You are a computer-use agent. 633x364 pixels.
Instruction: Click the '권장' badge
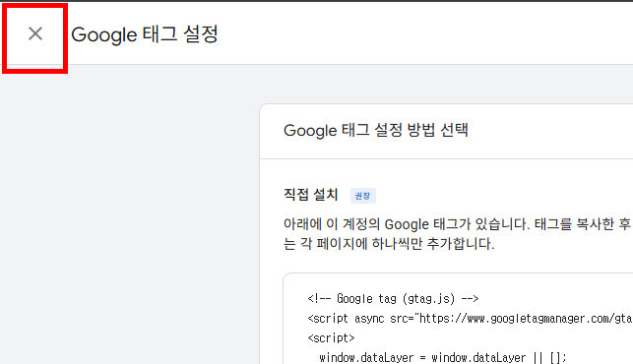pos(362,196)
